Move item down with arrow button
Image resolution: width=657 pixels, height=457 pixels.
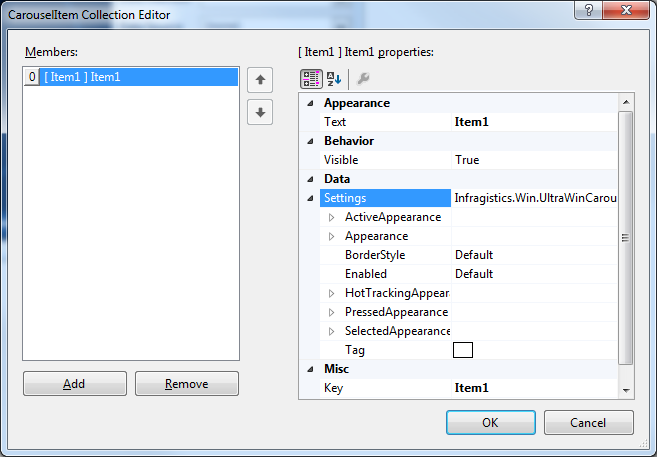coord(260,112)
